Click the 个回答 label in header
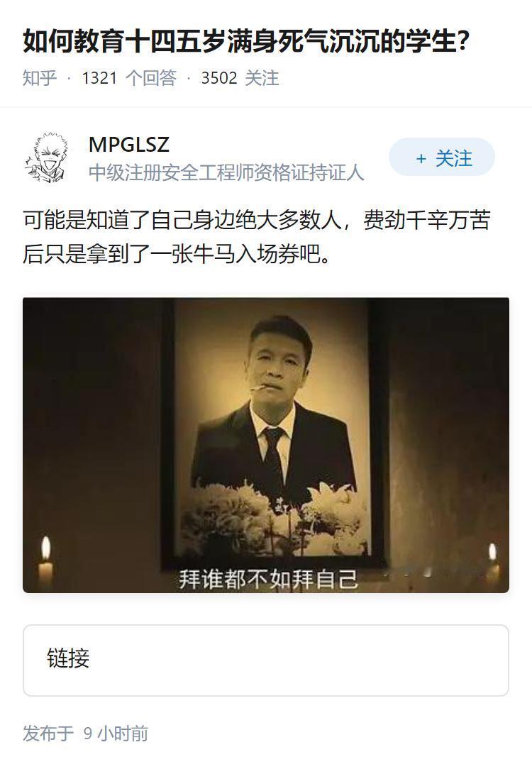 tap(151, 78)
